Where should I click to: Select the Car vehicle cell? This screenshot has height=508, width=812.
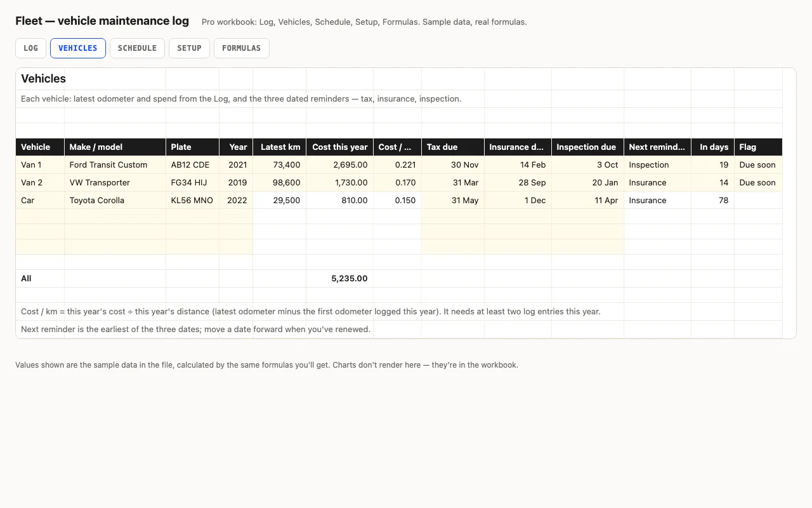click(40, 200)
